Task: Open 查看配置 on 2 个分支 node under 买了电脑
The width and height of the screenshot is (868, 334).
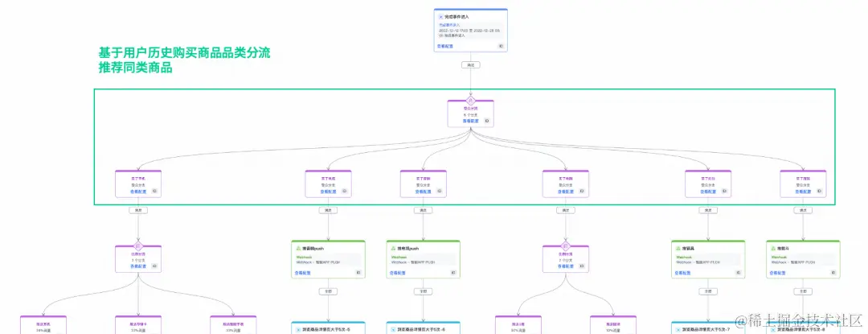Action: tap(565, 266)
